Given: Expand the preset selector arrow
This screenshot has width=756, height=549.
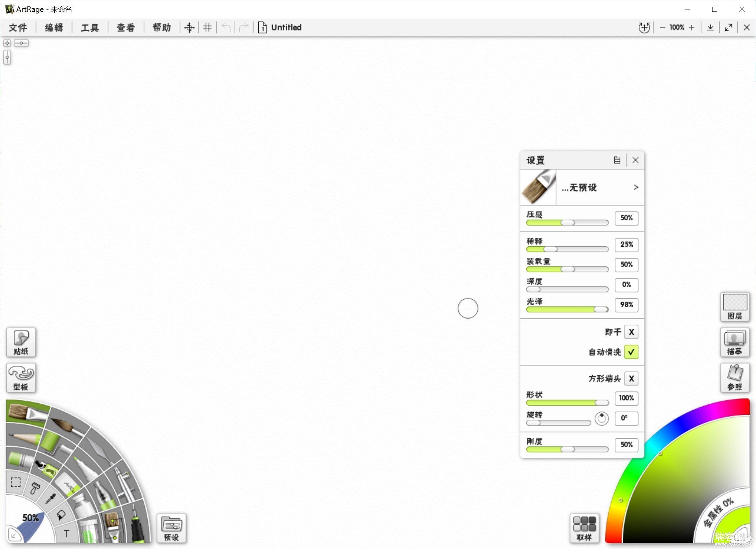Looking at the screenshot, I should pos(635,187).
